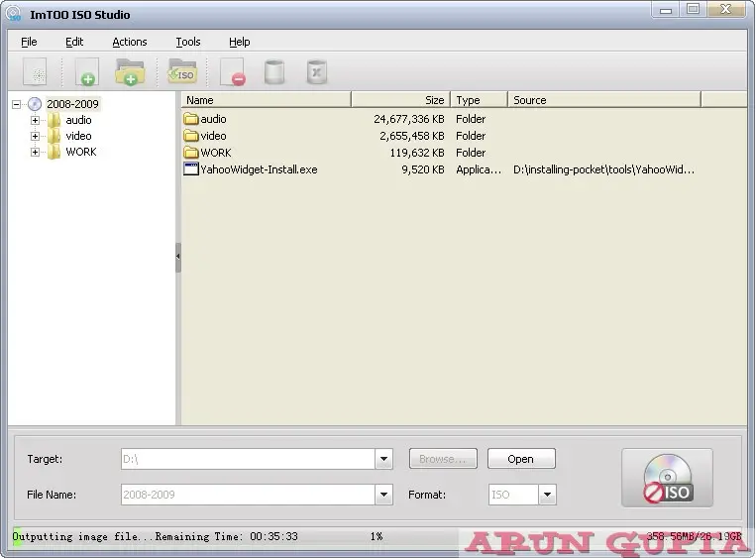
Task: Expand the video folder in tree
Action: (35, 136)
